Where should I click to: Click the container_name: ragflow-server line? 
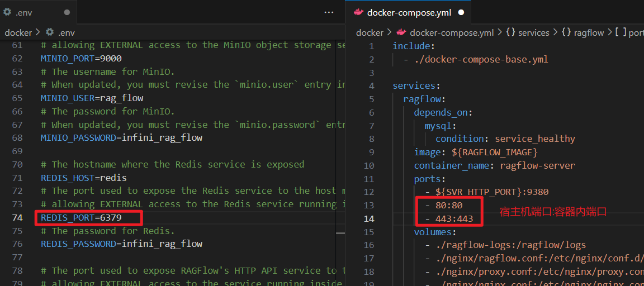pyautogui.click(x=494, y=165)
